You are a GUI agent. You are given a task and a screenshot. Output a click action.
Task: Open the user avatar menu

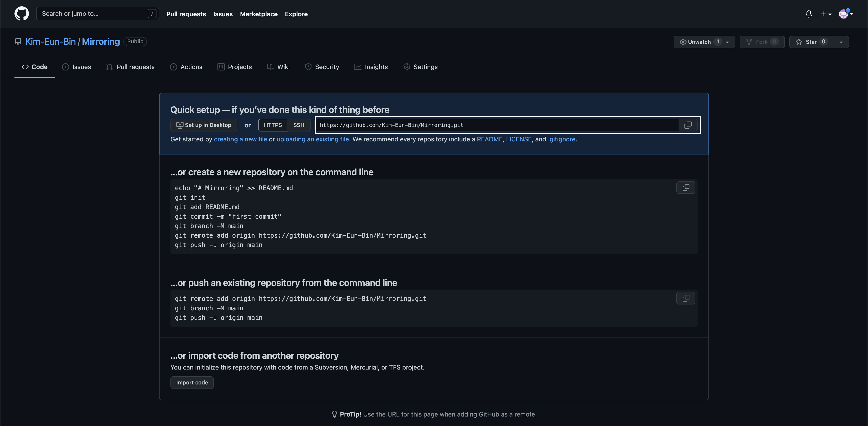coord(845,14)
